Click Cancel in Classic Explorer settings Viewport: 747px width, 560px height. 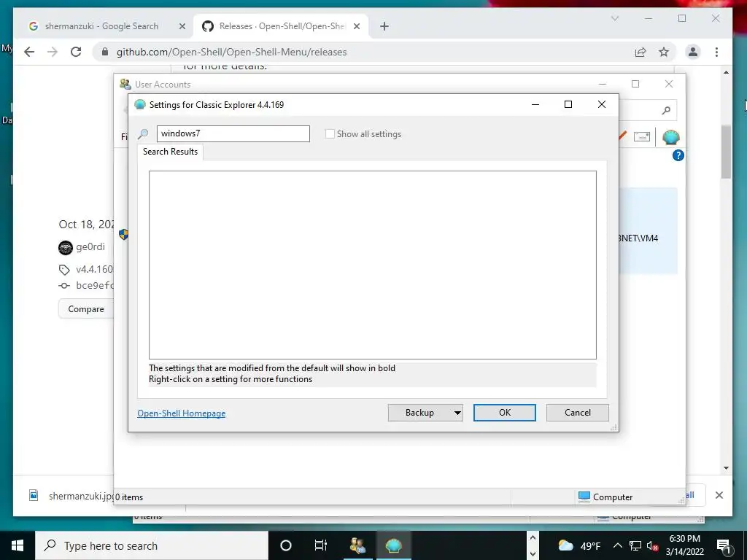tap(578, 413)
